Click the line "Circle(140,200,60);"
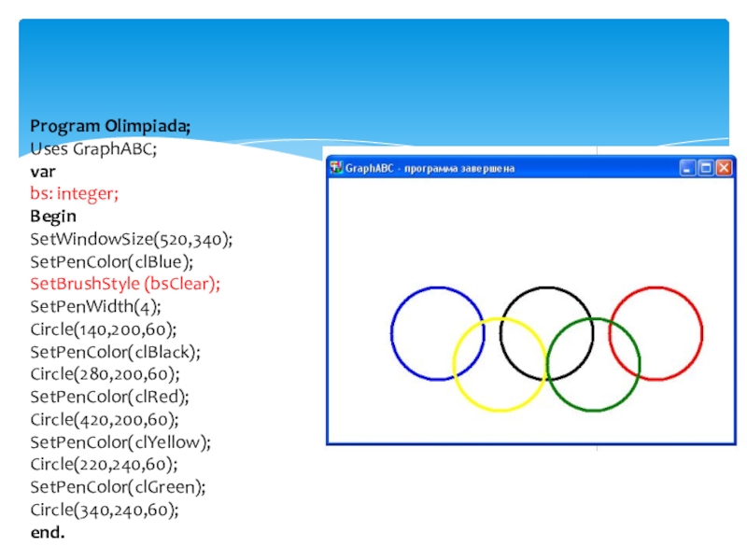 point(104,329)
